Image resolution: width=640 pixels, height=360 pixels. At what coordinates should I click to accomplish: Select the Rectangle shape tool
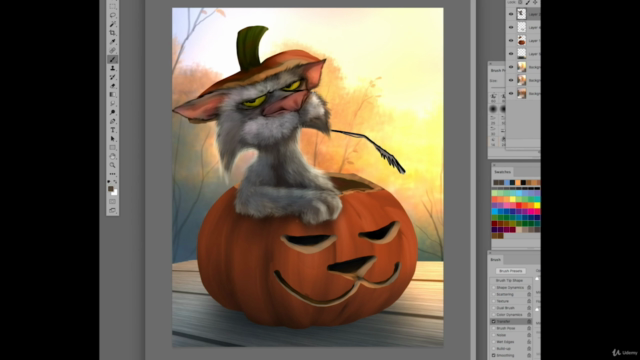[113, 148]
